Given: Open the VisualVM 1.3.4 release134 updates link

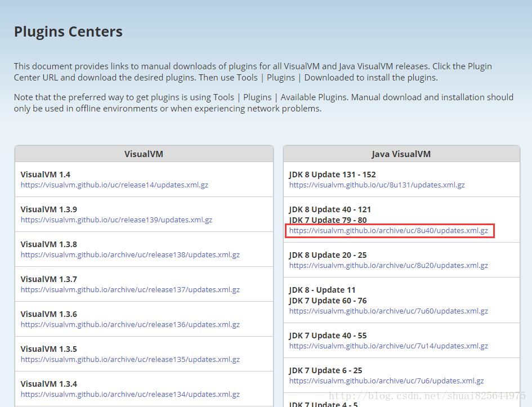Looking at the screenshot, I should point(130,395).
